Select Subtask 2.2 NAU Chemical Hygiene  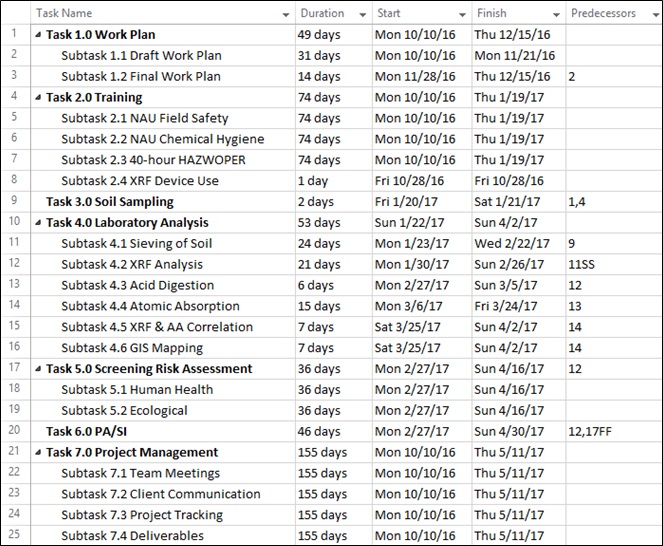(163, 139)
